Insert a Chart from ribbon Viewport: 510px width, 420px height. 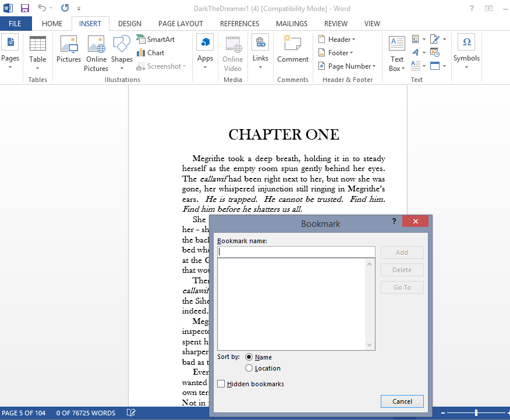[x=151, y=53]
